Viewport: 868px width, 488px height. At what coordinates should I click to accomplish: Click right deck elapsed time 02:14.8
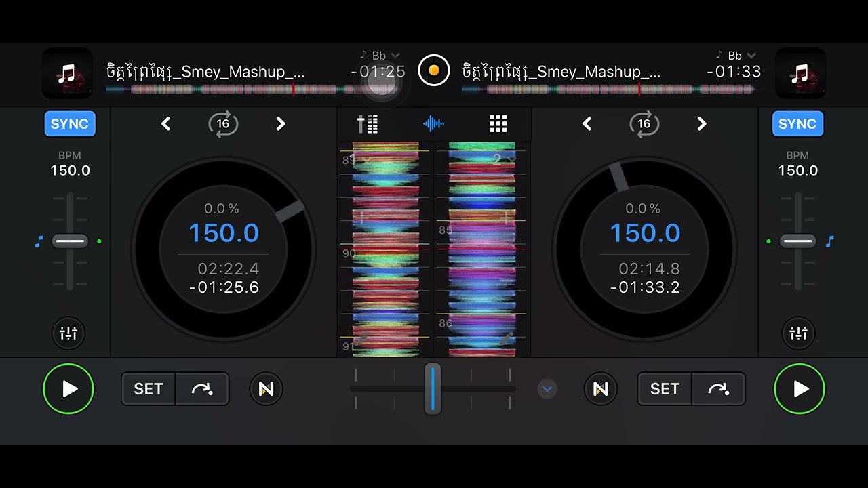point(650,269)
